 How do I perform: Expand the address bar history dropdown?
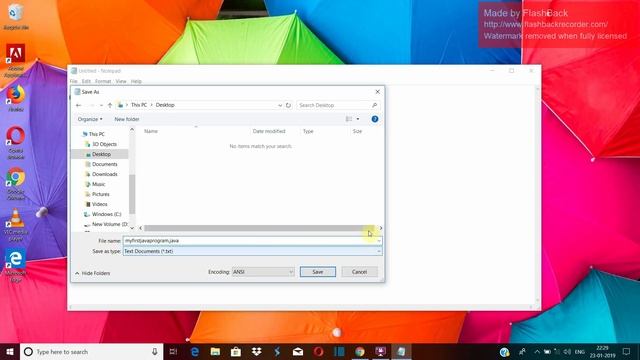click(x=280, y=105)
